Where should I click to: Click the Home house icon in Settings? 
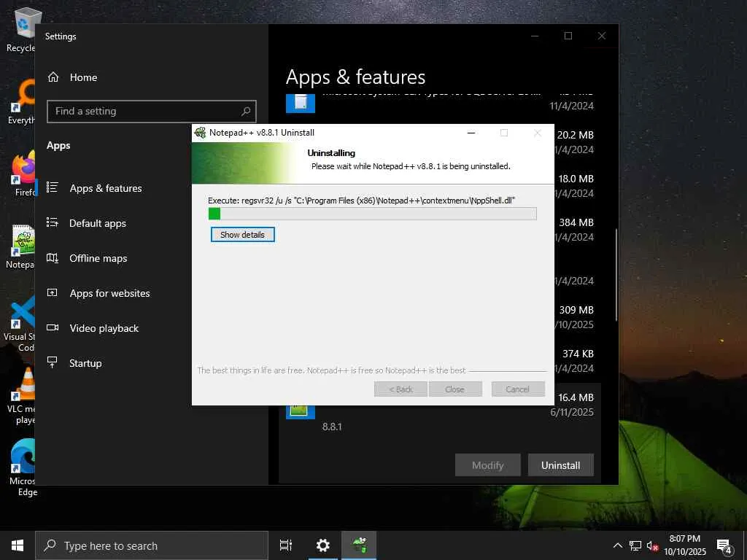(53, 77)
